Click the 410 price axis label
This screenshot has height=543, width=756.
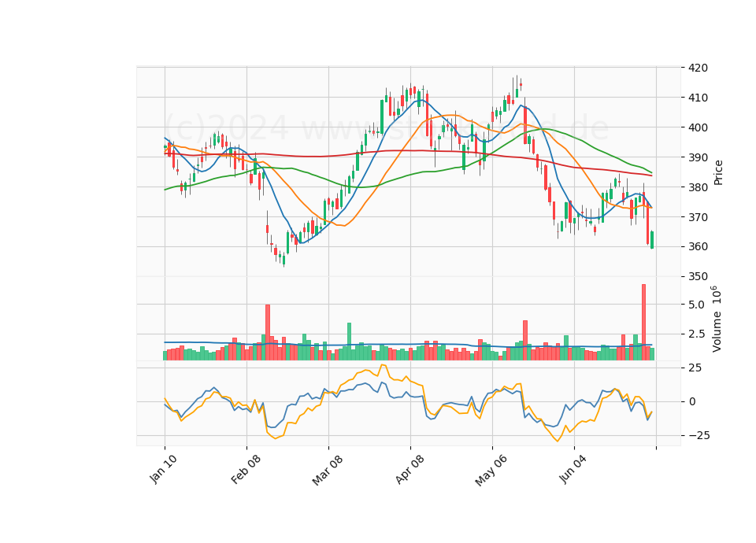(x=698, y=98)
